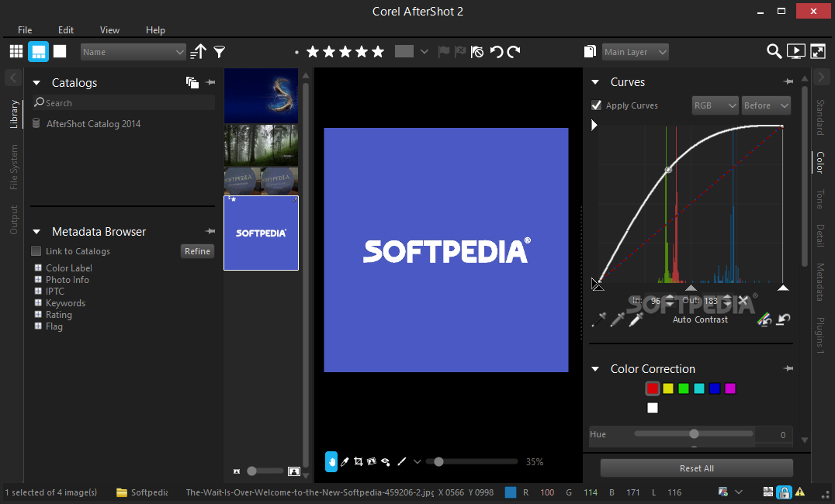
Task: Open the RGB channel dropdown
Action: [x=715, y=105]
